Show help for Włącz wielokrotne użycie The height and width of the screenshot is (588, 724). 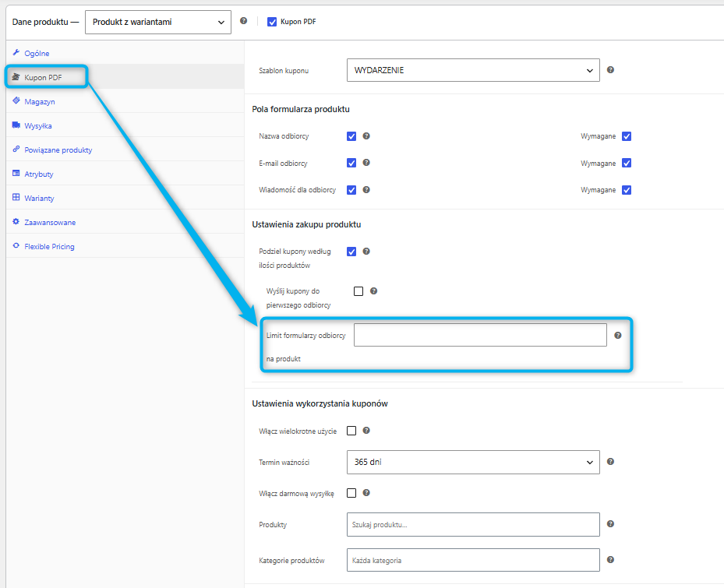point(366,430)
